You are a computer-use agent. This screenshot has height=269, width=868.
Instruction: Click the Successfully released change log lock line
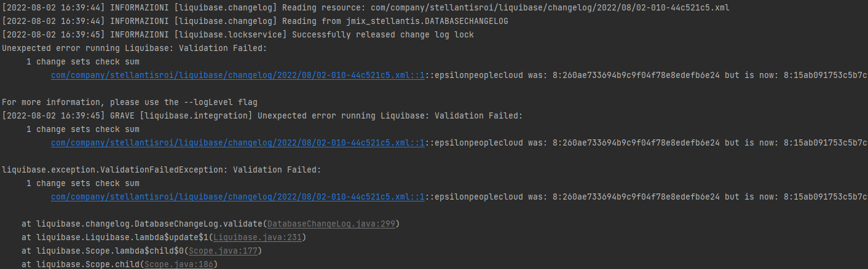[238, 34]
